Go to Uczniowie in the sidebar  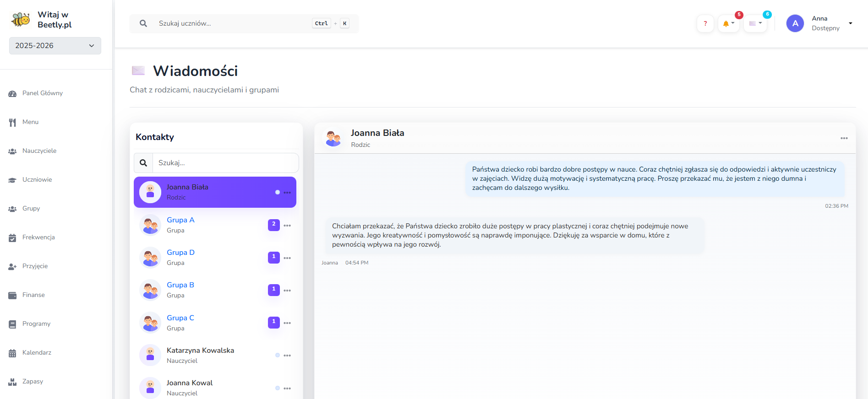[x=37, y=180]
